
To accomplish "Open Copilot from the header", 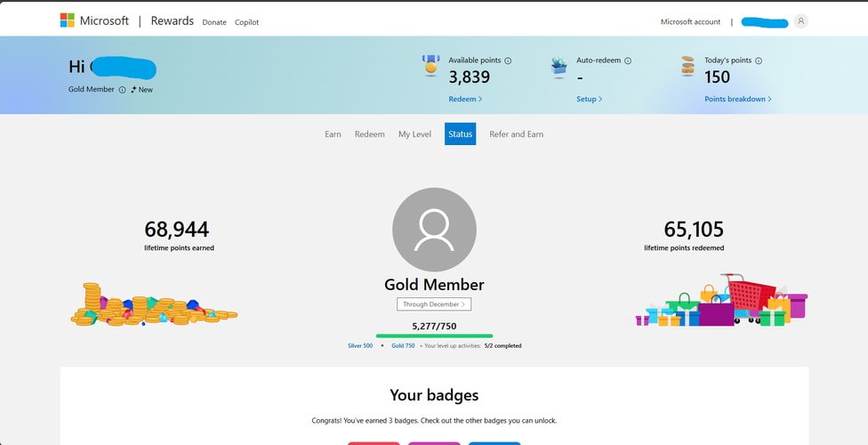I will pyautogui.click(x=246, y=22).
